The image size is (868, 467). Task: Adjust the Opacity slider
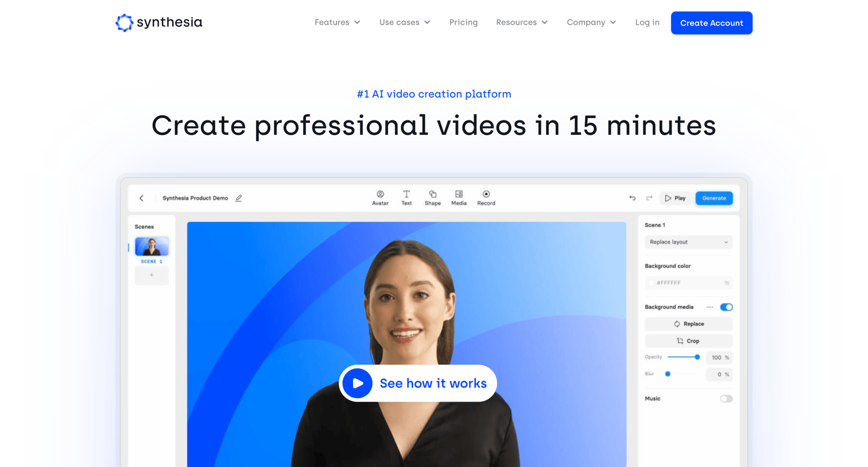point(684,357)
